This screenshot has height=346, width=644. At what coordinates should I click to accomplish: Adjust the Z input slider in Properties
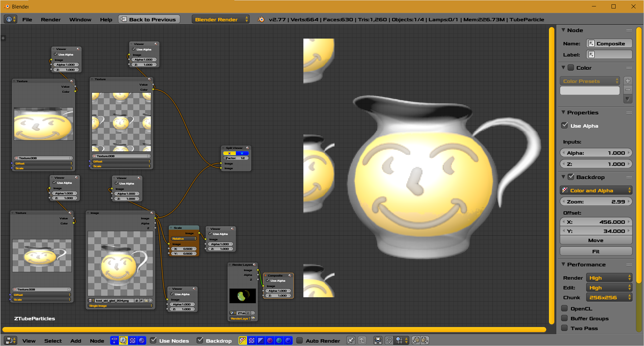tap(596, 164)
